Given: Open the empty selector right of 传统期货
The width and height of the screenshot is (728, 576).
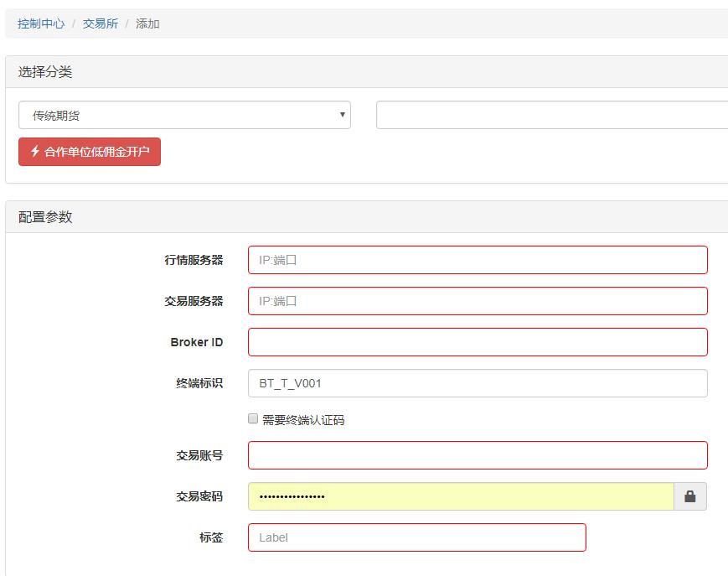Looking at the screenshot, I should pos(551,116).
